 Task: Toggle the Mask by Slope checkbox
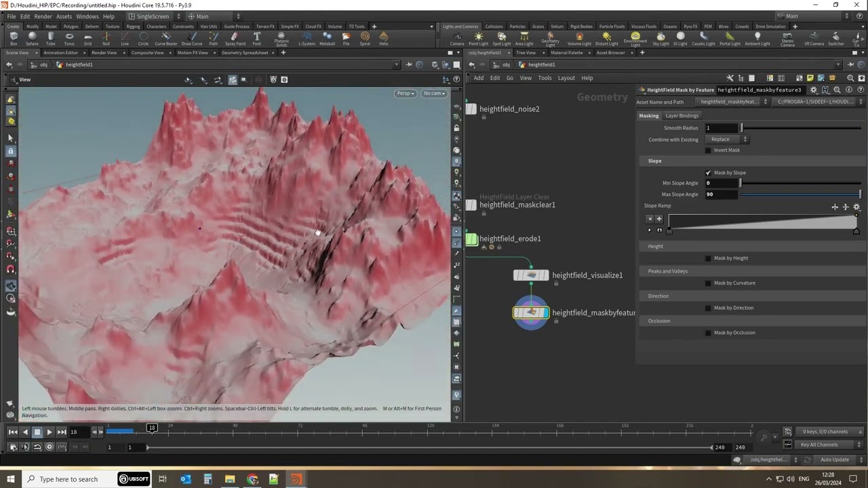pos(708,173)
